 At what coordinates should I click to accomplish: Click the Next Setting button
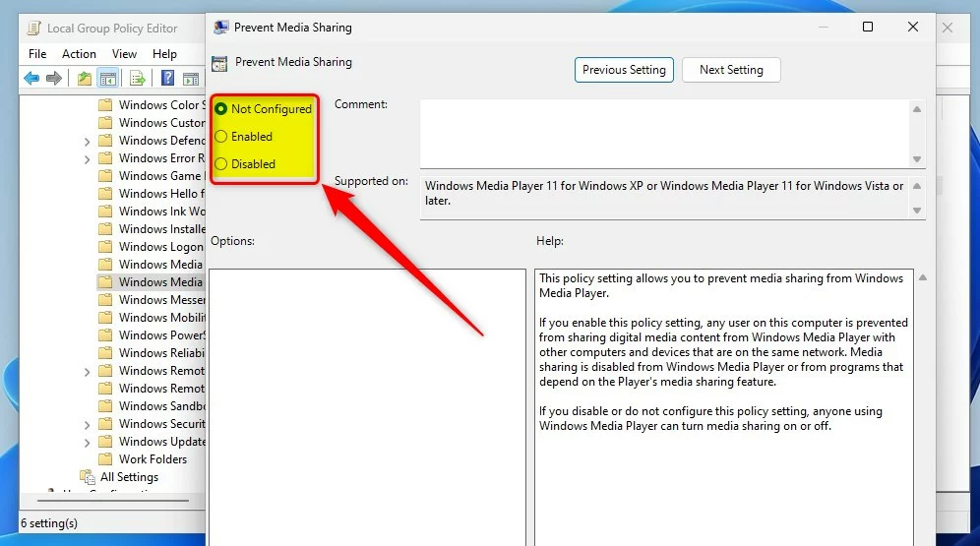[x=731, y=69]
